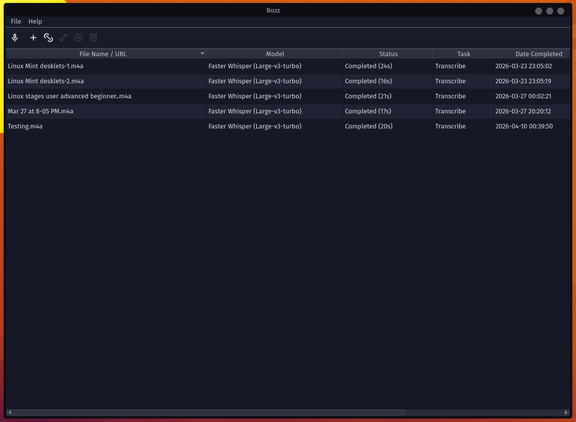Screen dimensions: 576x422
Task: Add a new file with plus icon
Action: coord(33,37)
